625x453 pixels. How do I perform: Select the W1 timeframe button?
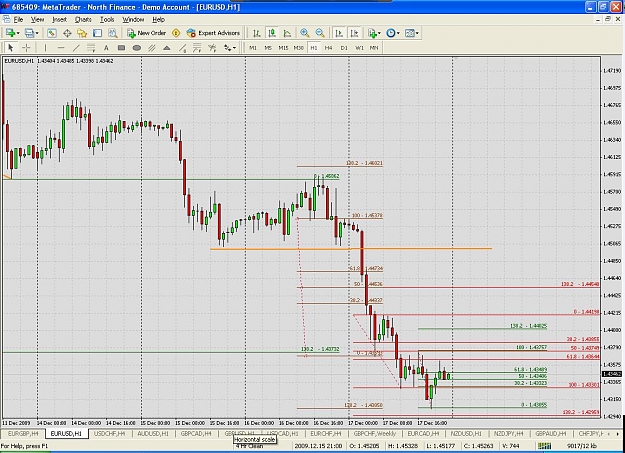(x=359, y=48)
